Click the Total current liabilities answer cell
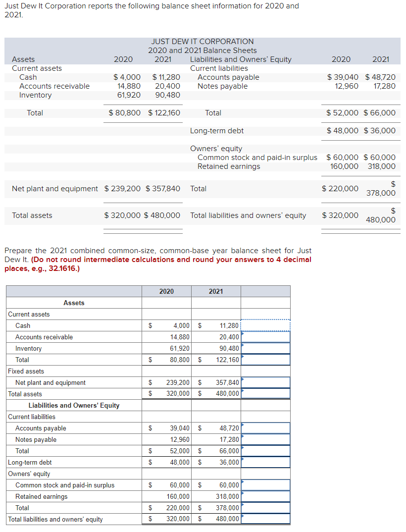The height and width of the screenshot is (532, 406). pos(266,451)
